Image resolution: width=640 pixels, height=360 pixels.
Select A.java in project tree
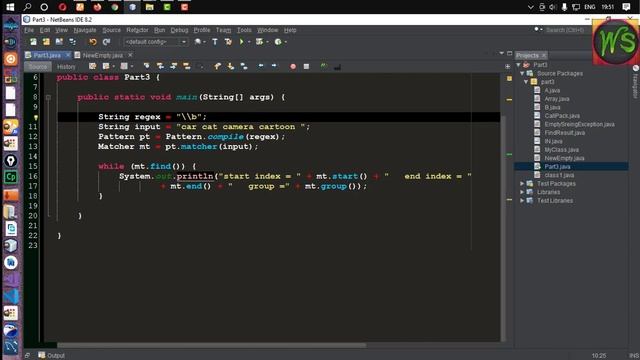click(x=552, y=90)
